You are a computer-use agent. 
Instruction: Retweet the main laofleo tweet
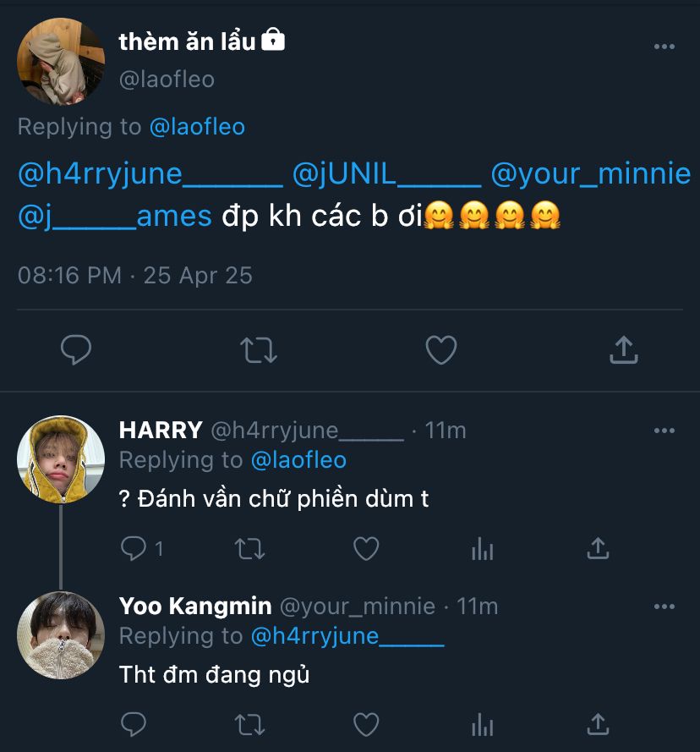coord(259,349)
